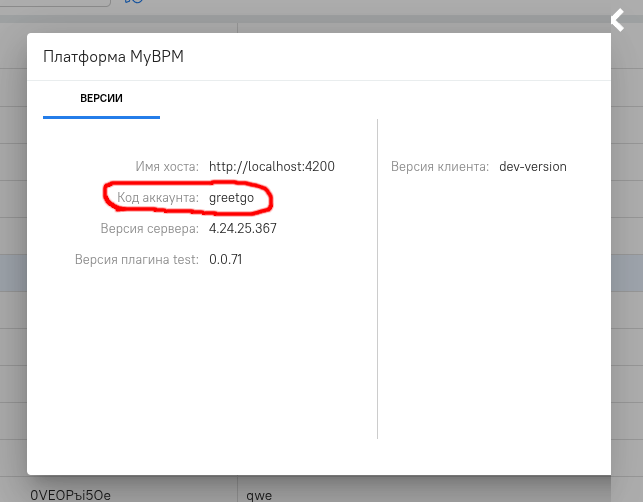Click the Код аккаунта label
This screenshot has width=643, height=502.
pos(158,198)
